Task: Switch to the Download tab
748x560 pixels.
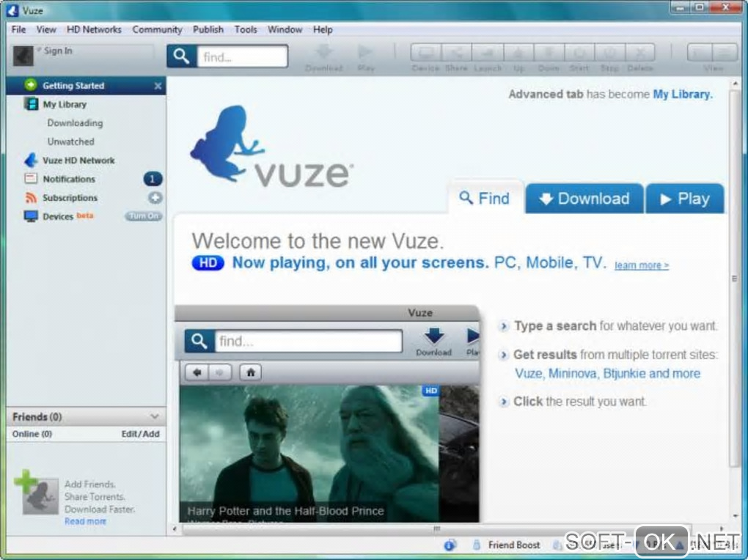Action: pyautogui.click(x=584, y=198)
